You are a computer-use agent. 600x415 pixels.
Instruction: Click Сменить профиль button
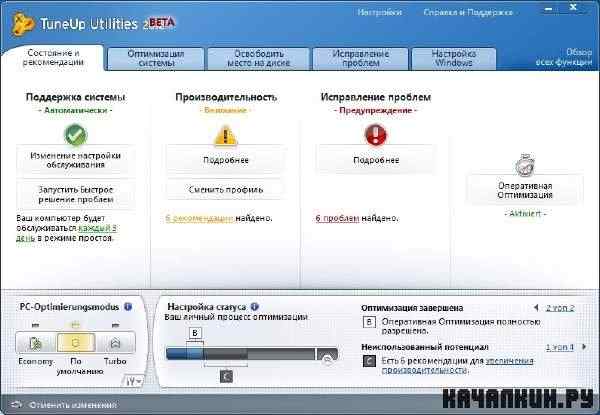pos(226,189)
